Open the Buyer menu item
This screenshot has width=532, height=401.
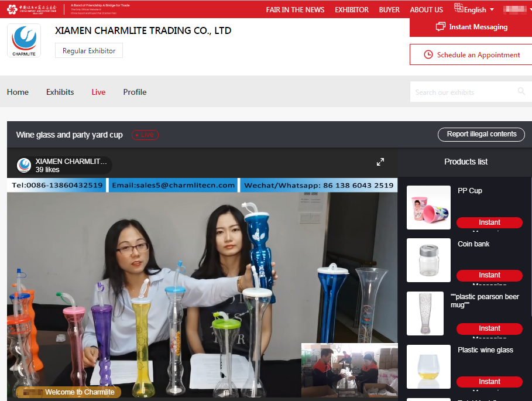(389, 10)
